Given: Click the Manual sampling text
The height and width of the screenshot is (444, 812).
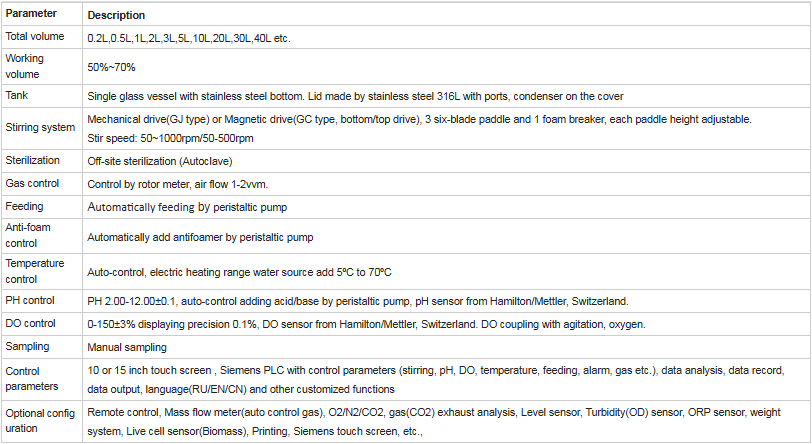Looking at the screenshot, I should (x=127, y=347).
